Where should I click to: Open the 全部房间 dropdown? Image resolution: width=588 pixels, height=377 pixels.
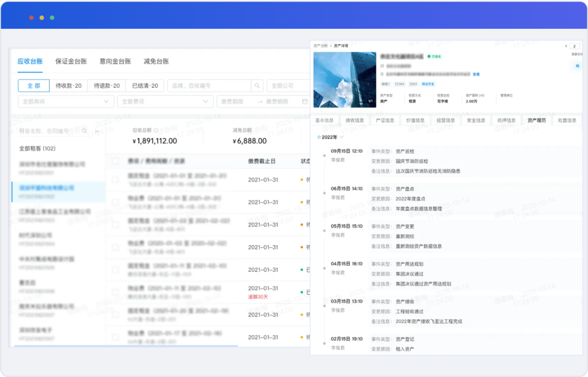[66, 102]
